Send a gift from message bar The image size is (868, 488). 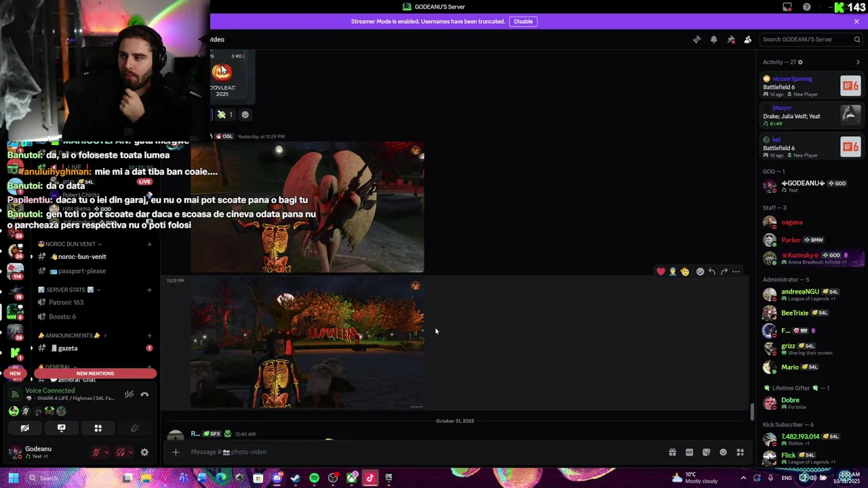coord(672,452)
